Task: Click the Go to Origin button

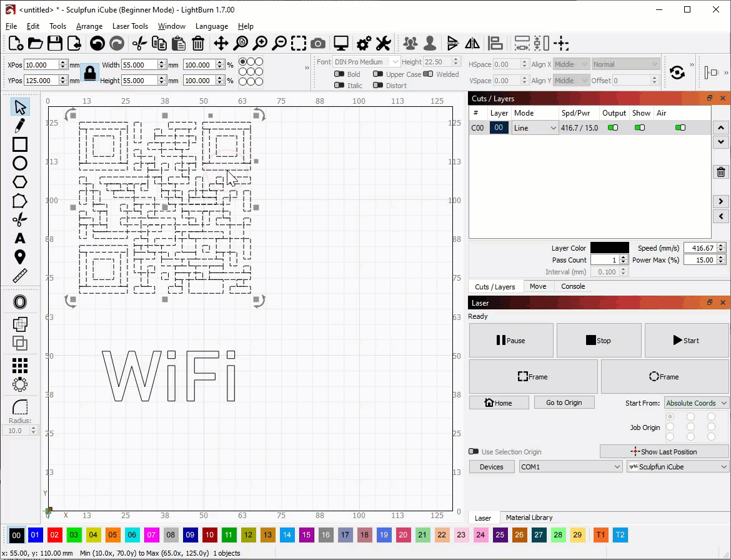Action: point(564,402)
